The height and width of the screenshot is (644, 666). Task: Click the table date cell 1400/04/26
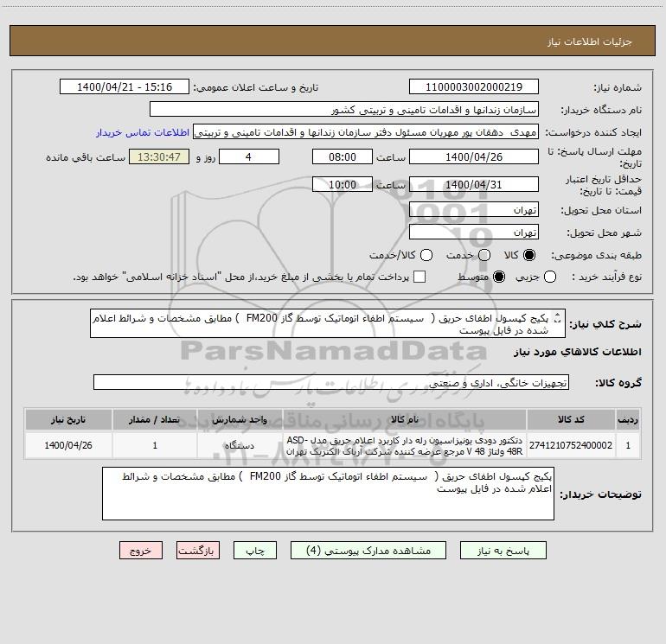pos(68,445)
